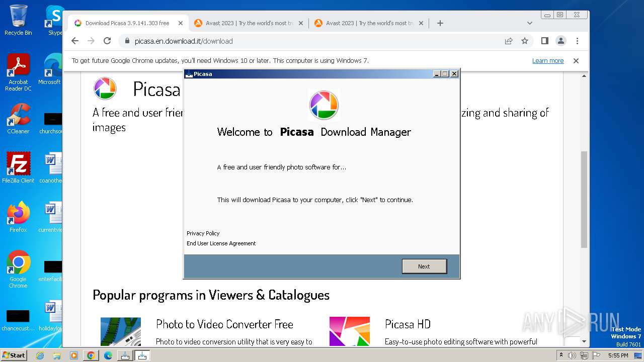Click the 5:55 PM taskbar clock

pos(618,355)
